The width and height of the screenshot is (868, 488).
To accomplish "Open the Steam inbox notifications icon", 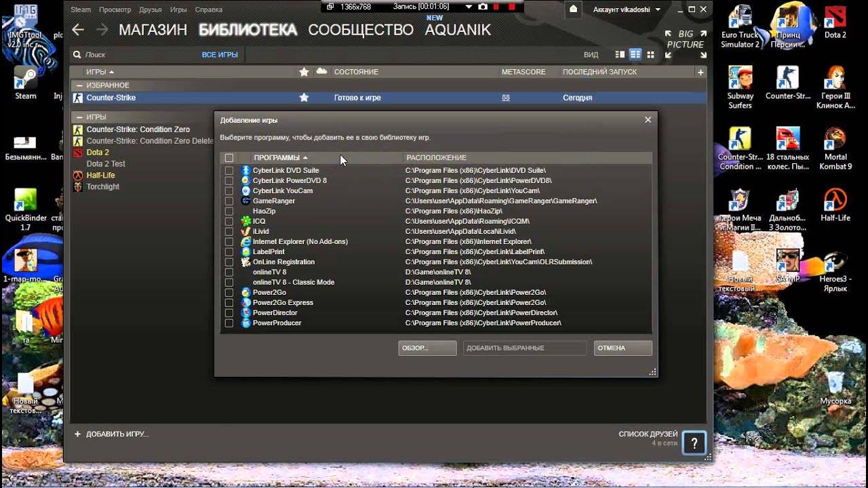I will point(574,9).
